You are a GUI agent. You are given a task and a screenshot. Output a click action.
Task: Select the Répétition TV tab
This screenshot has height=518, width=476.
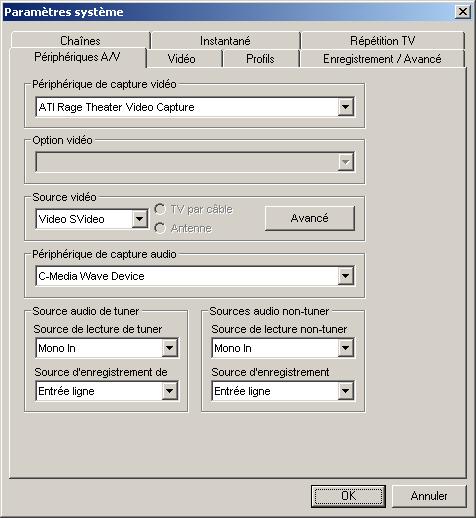pyautogui.click(x=383, y=41)
